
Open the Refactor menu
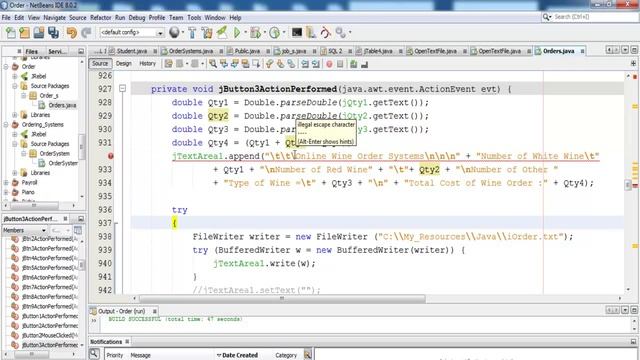tap(100, 18)
